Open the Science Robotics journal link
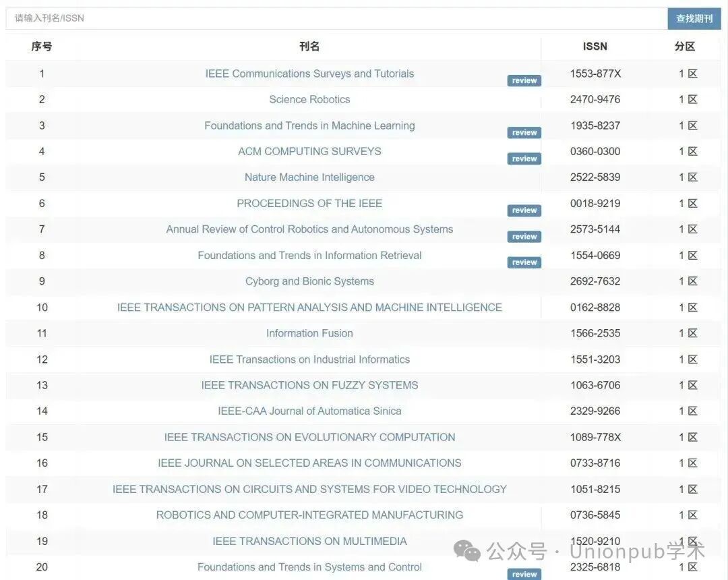Image resolution: width=728 pixels, height=580 pixels. click(309, 99)
